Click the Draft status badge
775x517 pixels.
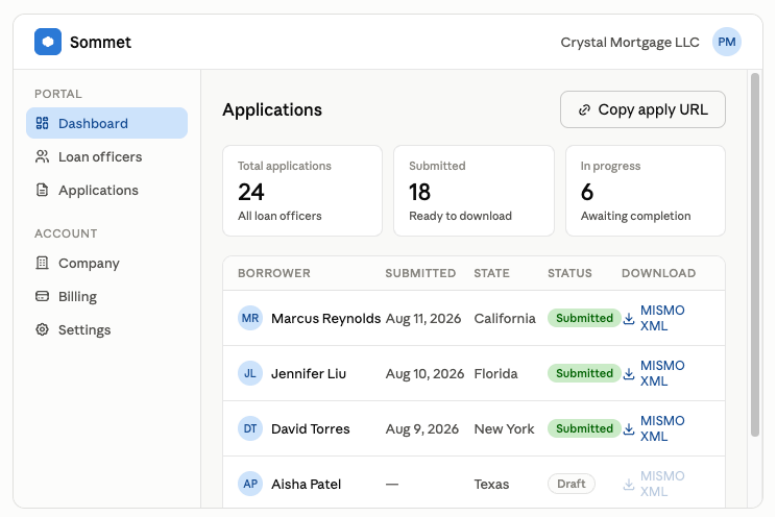571,484
